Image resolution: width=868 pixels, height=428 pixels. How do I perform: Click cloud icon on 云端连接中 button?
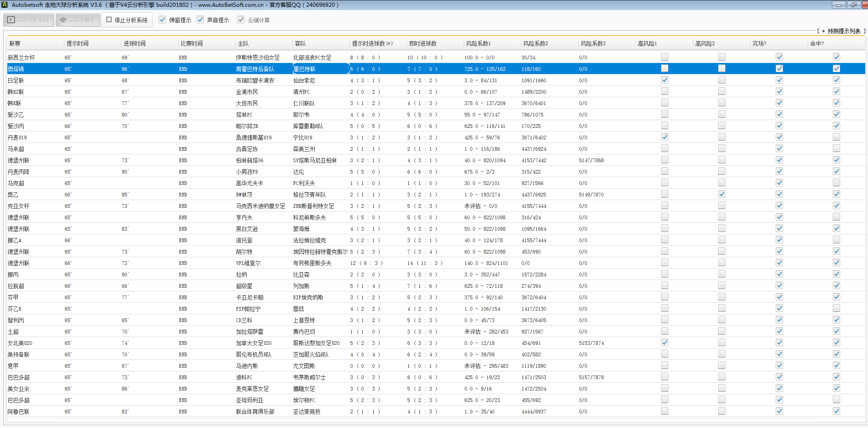coord(63,20)
